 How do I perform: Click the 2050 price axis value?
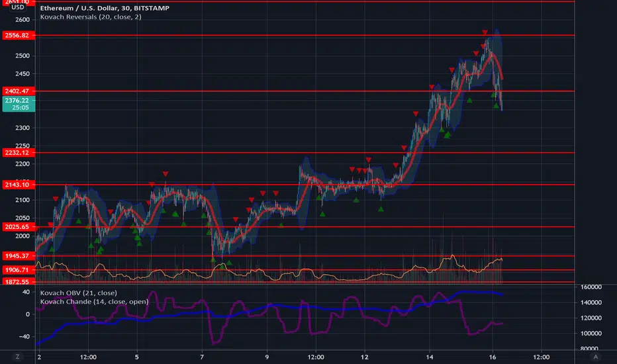[23, 218]
